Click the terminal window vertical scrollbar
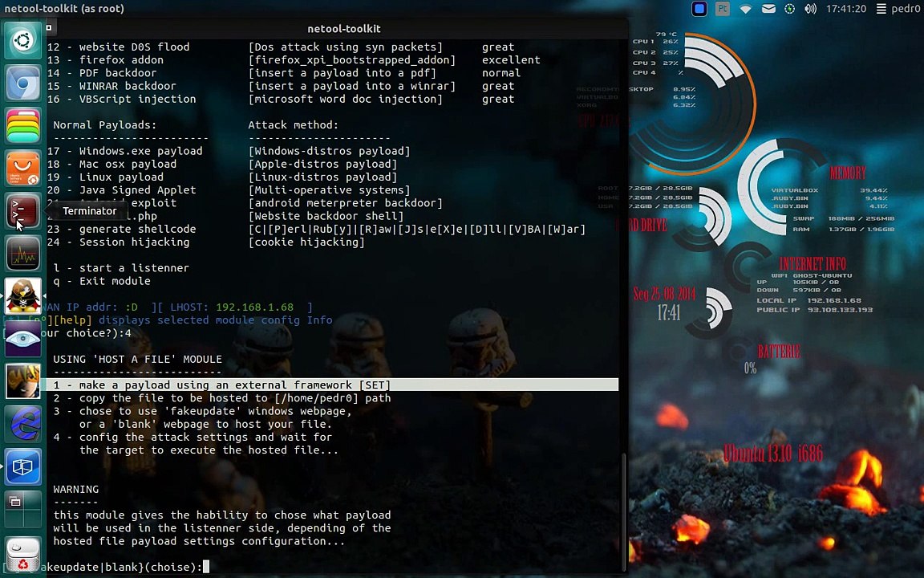Screen dimensions: 924x578 coord(623,511)
